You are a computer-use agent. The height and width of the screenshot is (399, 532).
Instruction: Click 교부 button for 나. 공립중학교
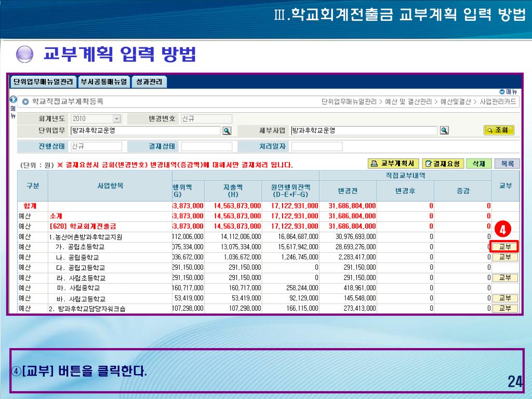pyautogui.click(x=505, y=257)
